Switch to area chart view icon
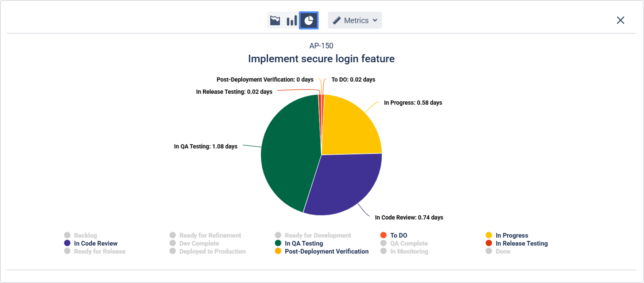Screen dimensions: 644x283 [275, 20]
